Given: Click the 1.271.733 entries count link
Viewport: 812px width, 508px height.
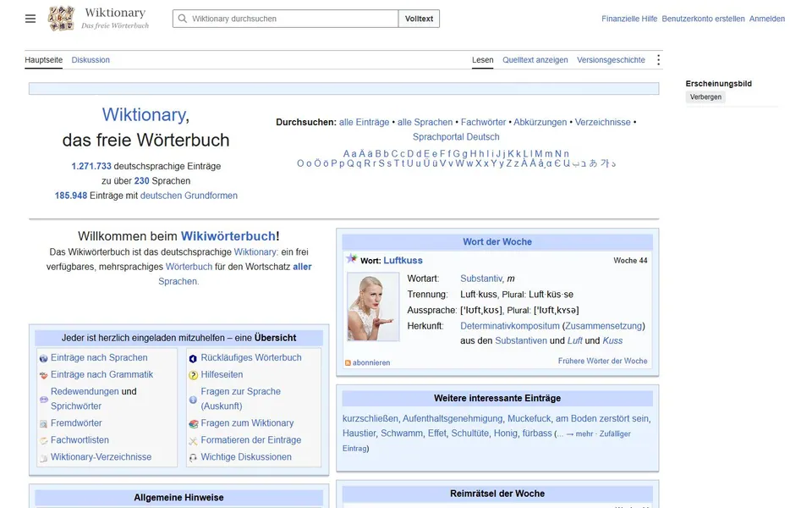Looking at the screenshot, I should (x=91, y=167).
